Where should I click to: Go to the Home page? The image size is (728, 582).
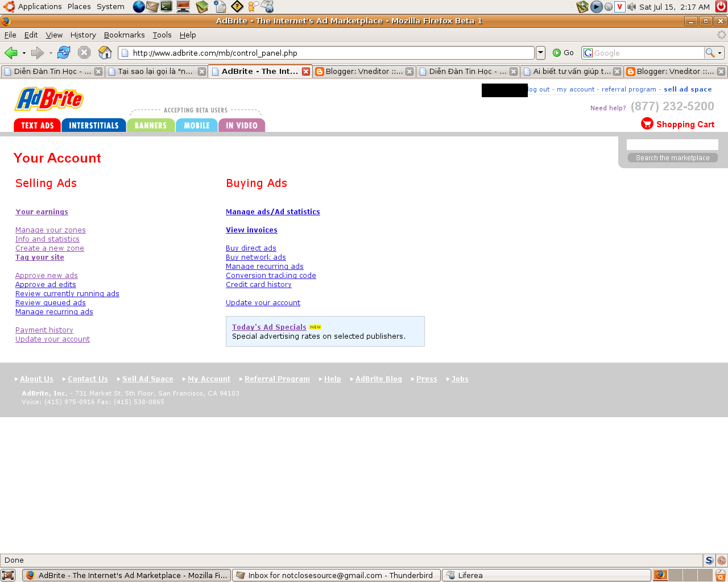pos(105,53)
